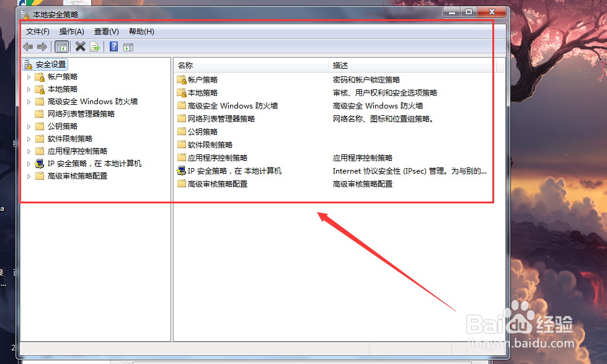Go back with the left arrow toolbar icon
The image size is (607, 364).
[28, 47]
